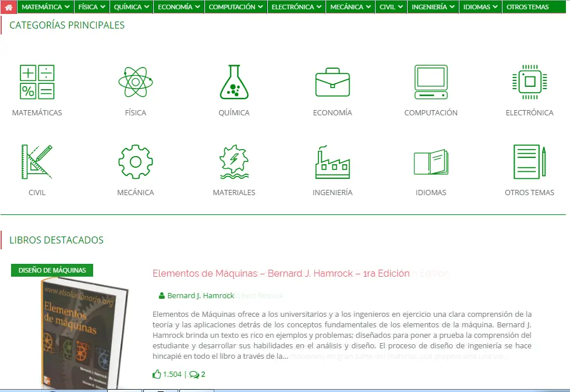Open the Civil ruler and pencil icon
570x392 pixels.
click(37, 162)
